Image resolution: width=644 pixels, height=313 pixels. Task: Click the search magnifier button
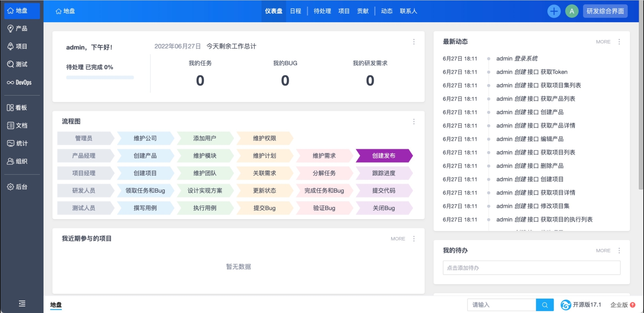[x=545, y=305]
